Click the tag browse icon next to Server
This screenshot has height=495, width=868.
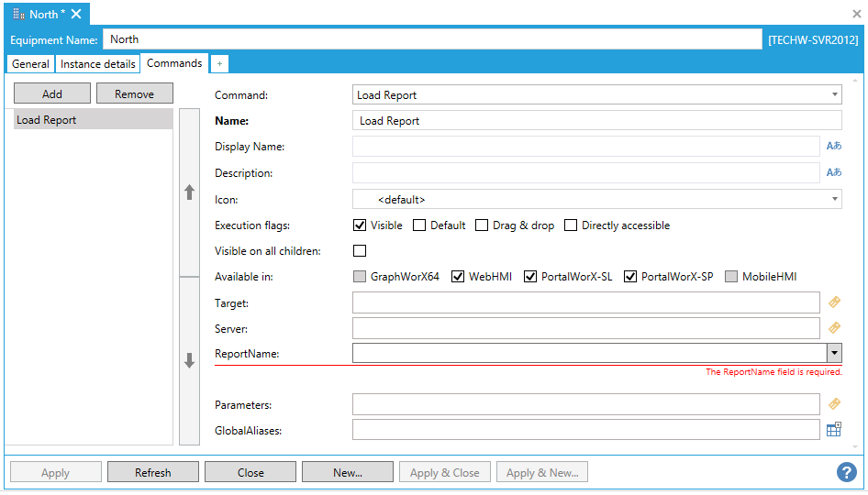[834, 328]
